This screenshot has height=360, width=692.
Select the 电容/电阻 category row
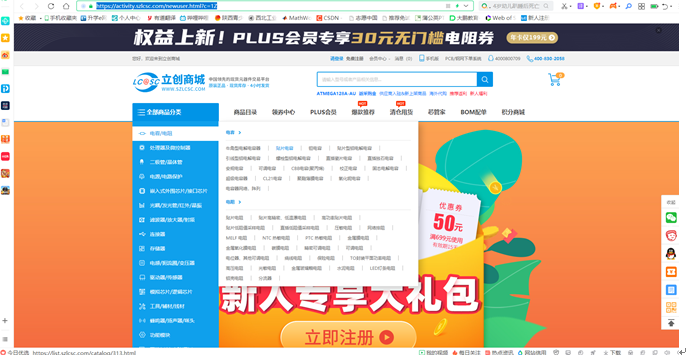pos(176,133)
